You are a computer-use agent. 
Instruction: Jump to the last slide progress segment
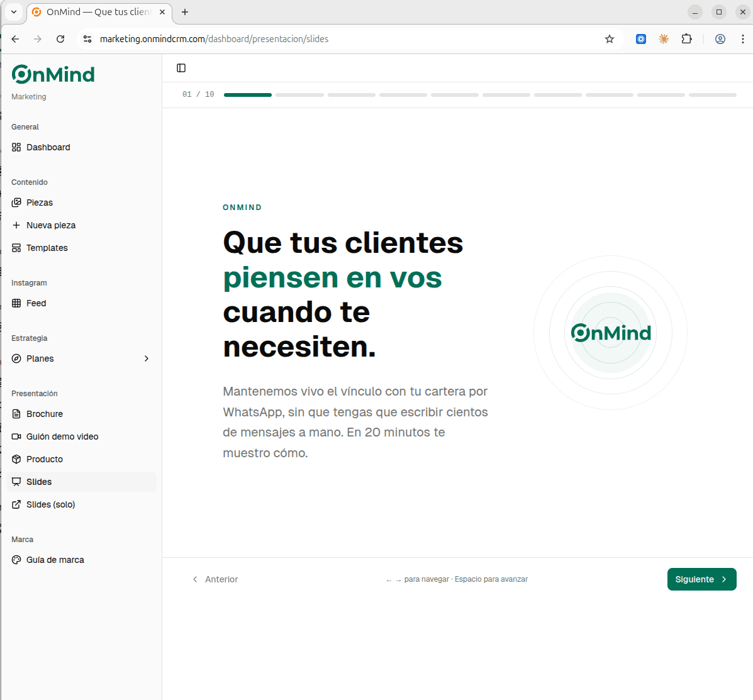(x=713, y=95)
